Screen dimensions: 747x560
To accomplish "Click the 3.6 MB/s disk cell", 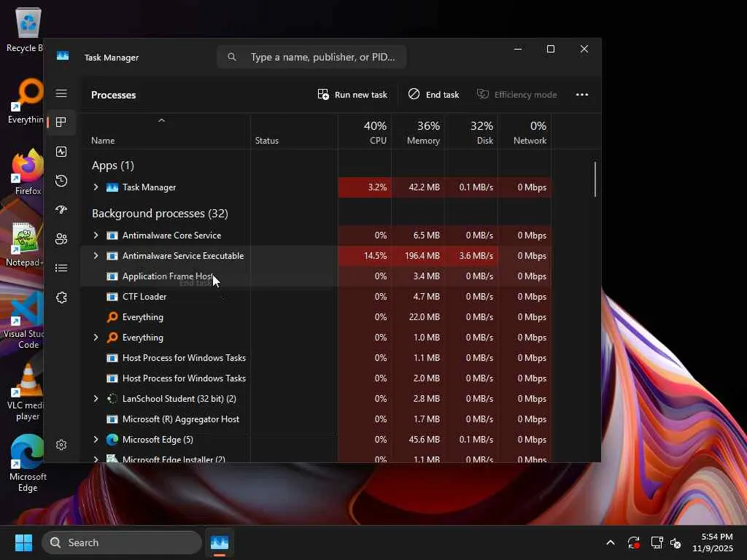I will click(472, 256).
